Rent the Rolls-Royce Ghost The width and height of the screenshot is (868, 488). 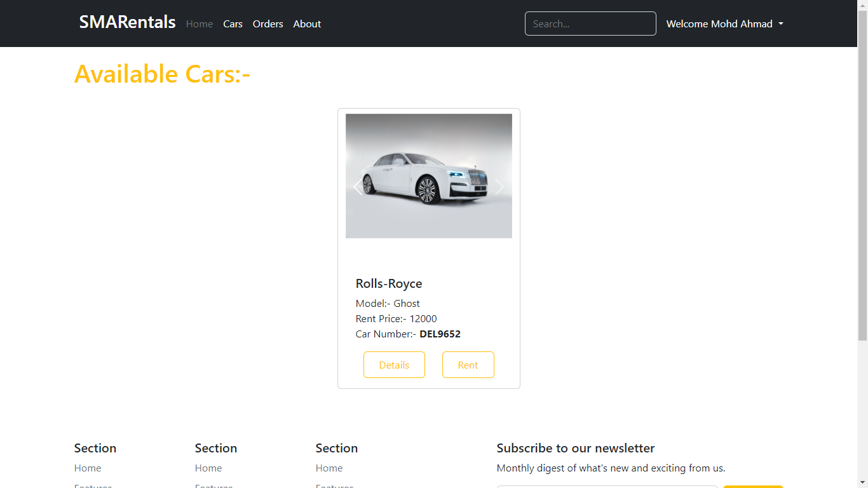[468, 365]
